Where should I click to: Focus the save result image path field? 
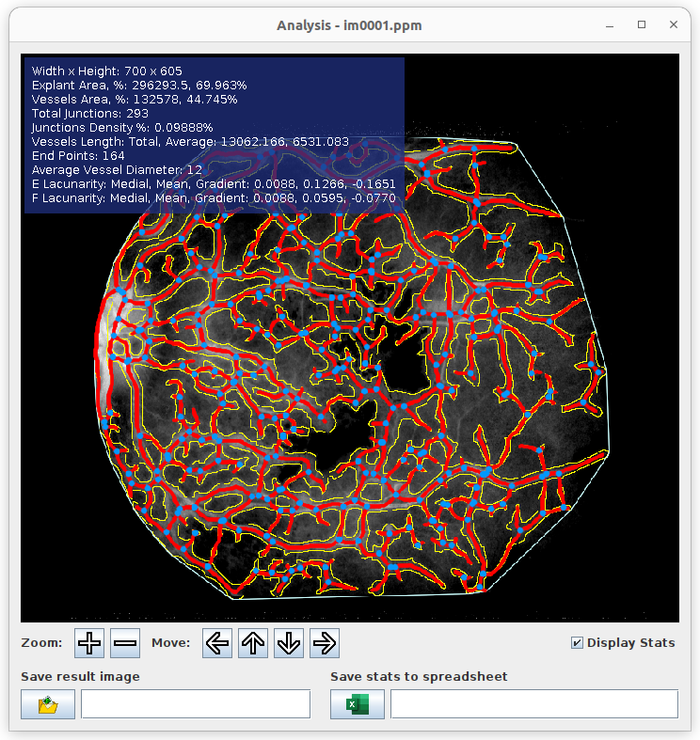[x=196, y=704]
